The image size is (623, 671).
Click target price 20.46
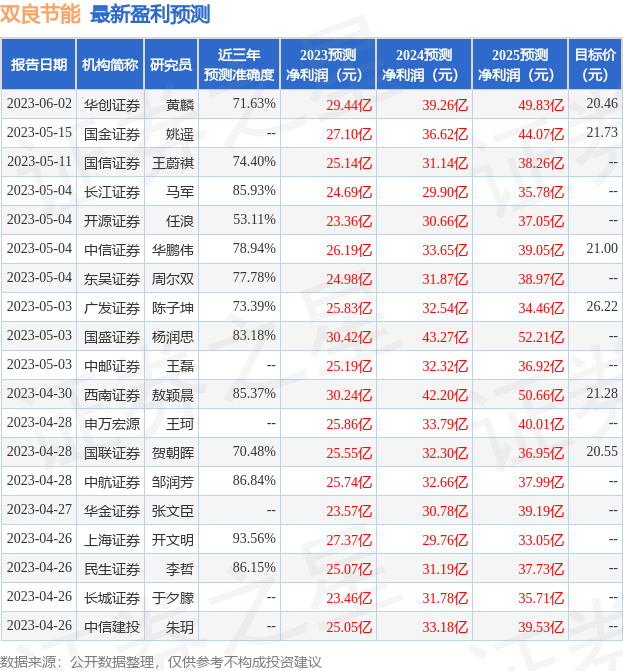pos(602,103)
